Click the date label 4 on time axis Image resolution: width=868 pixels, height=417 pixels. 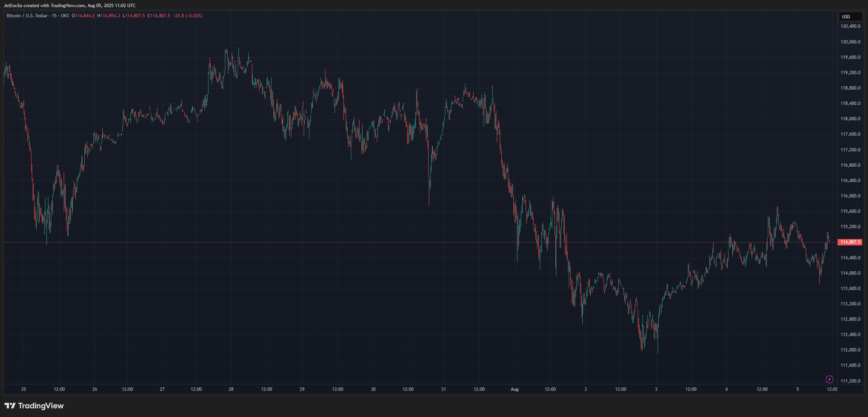pos(727,389)
